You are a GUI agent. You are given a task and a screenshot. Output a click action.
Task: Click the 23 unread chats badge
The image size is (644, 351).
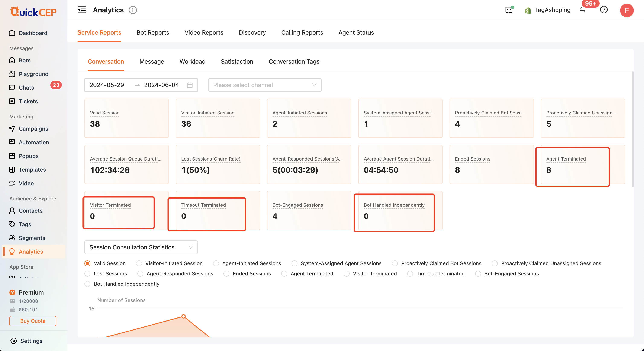click(56, 85)
